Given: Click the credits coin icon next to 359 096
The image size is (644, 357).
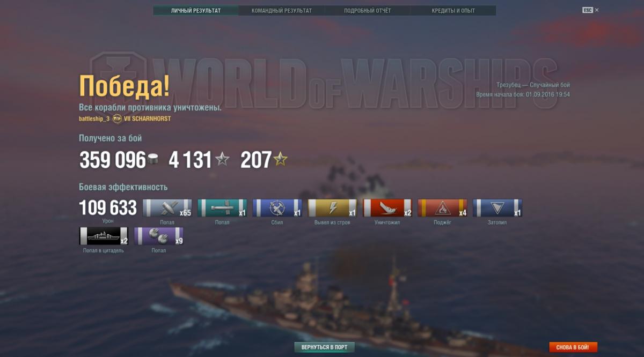Looking at the screenshot, I should 152,159.
